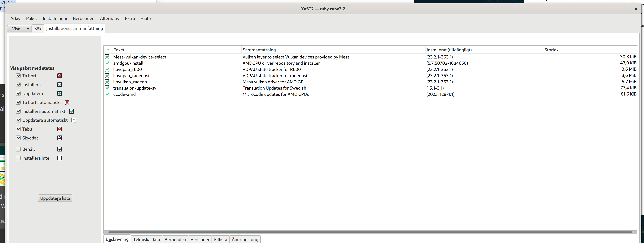
Task: Click the lock icon next to Skyddat
Action: tap(60, 138)
